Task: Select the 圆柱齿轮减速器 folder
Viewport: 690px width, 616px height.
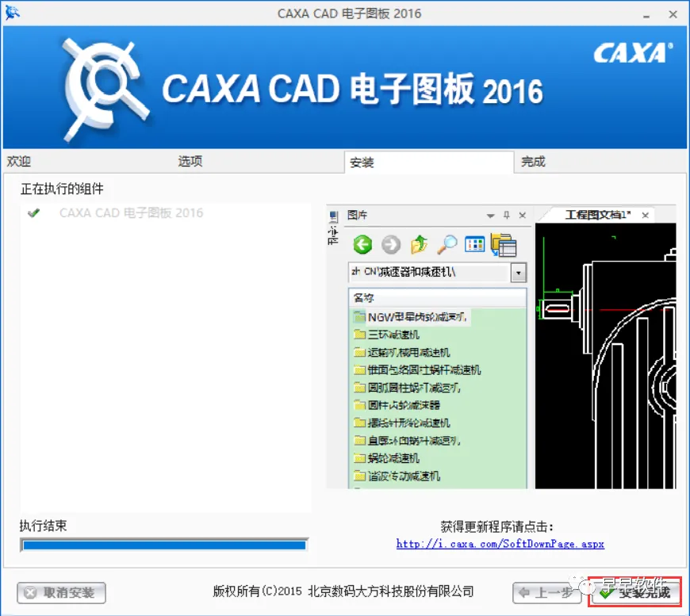Action: 397,405
